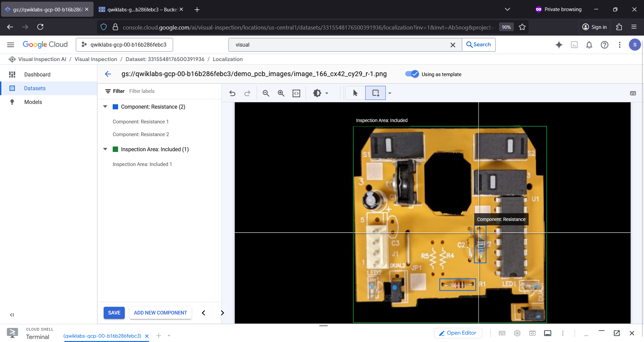
Task: Open Google Cloud main navigation menu
Action: click(11, 45)
